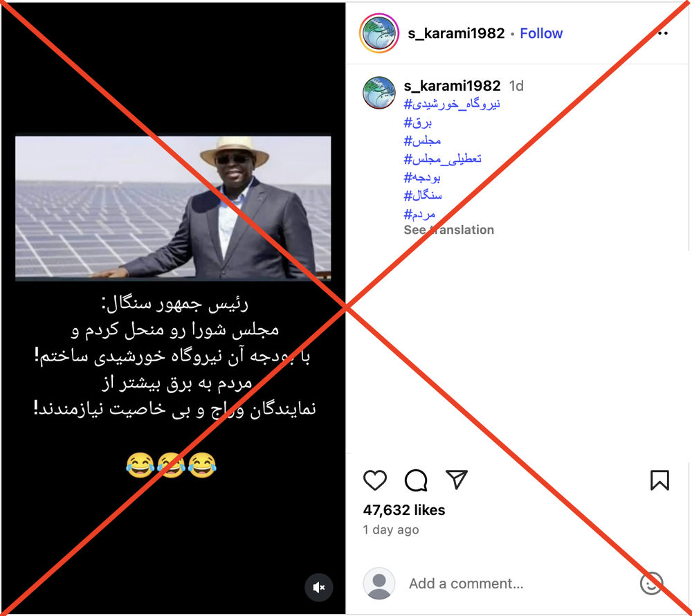Open the #برق hashtag
Viewport: 692px width, 616px height.
click(x=417, y=123)
